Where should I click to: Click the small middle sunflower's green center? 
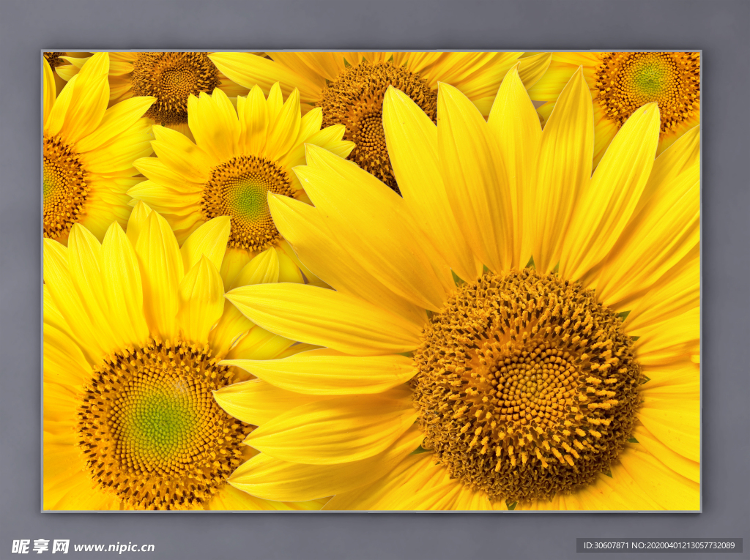(248, 200)
